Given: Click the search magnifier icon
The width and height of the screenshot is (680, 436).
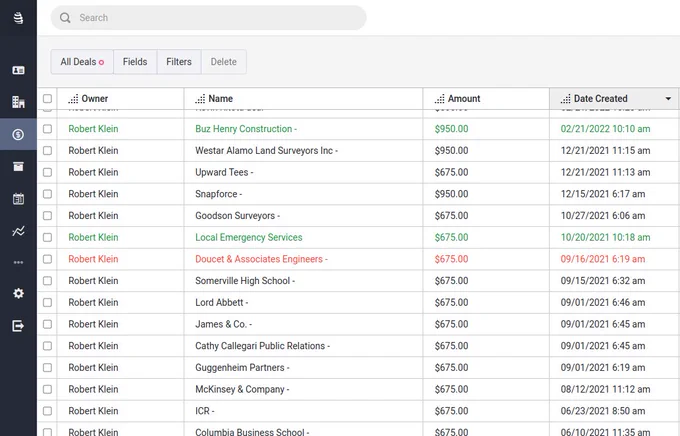Looking at the screenshot, I should click(65, 18).
